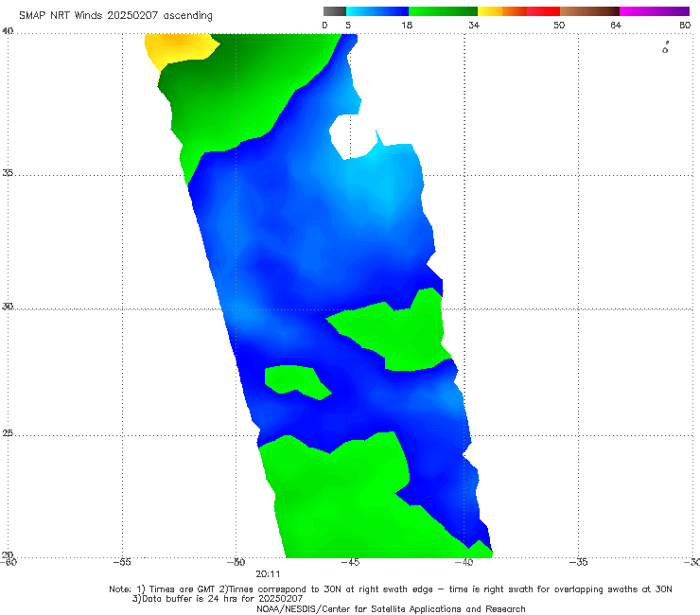
Task: Click the cyan-blue segment of the color bar
Action: coord(377,11)
